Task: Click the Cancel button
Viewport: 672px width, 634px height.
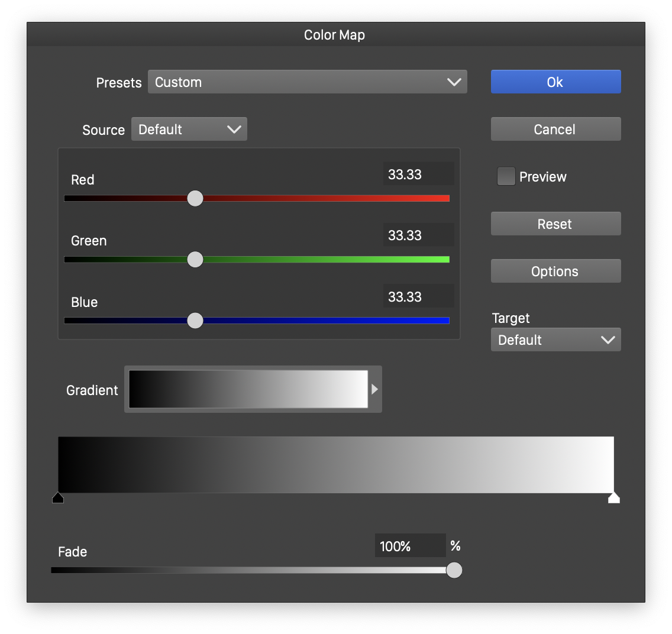Action: pos(555,130)
